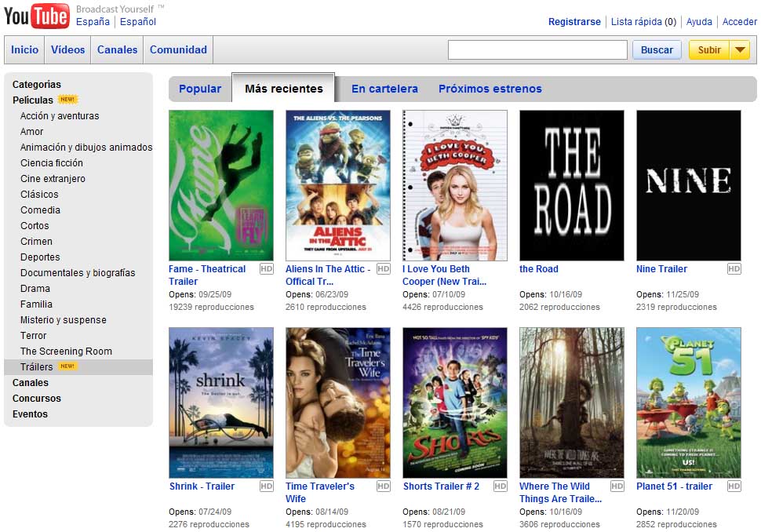Open the The Road poster thumbnail
This screenshot has width=761, height=532.
pyautogui.click(x=572, y=185)
